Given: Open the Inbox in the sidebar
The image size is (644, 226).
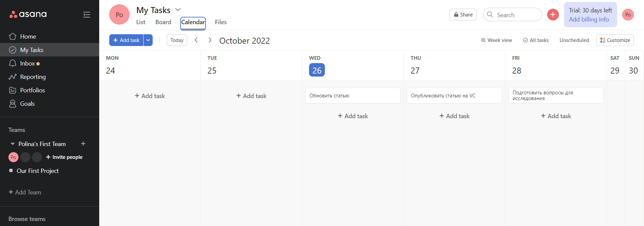Looking at the screenshot, I should click(27, 63).
